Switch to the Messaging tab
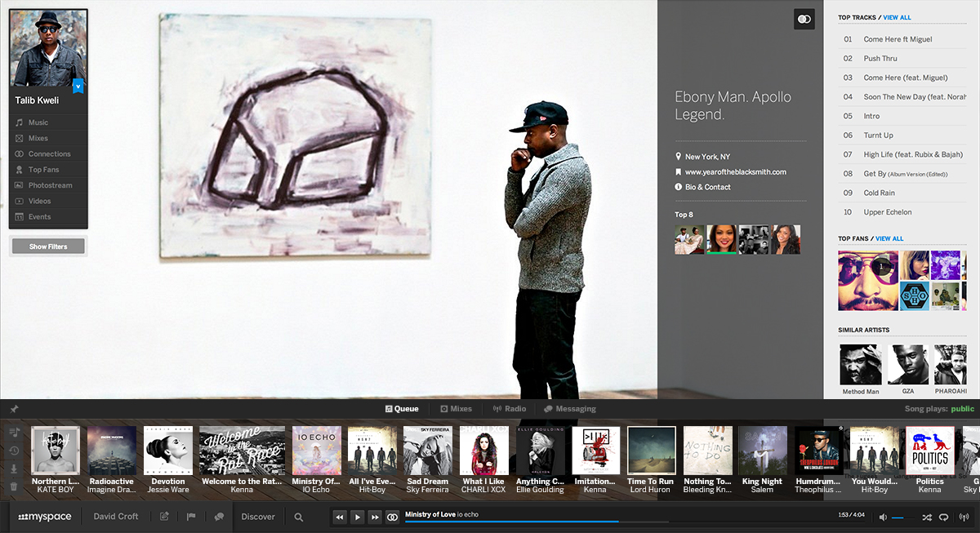The height and width of the screenshot is (533, 980). (x=570, y=409)
